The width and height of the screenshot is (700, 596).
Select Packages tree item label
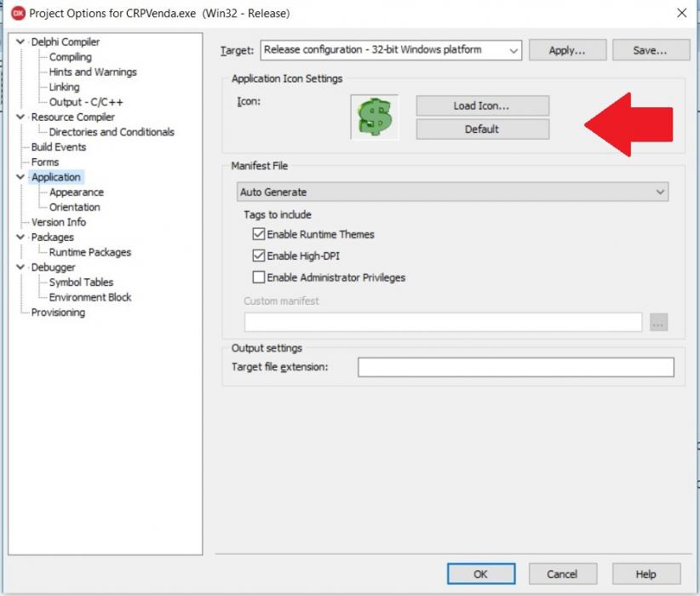click(x=52, y=237)
